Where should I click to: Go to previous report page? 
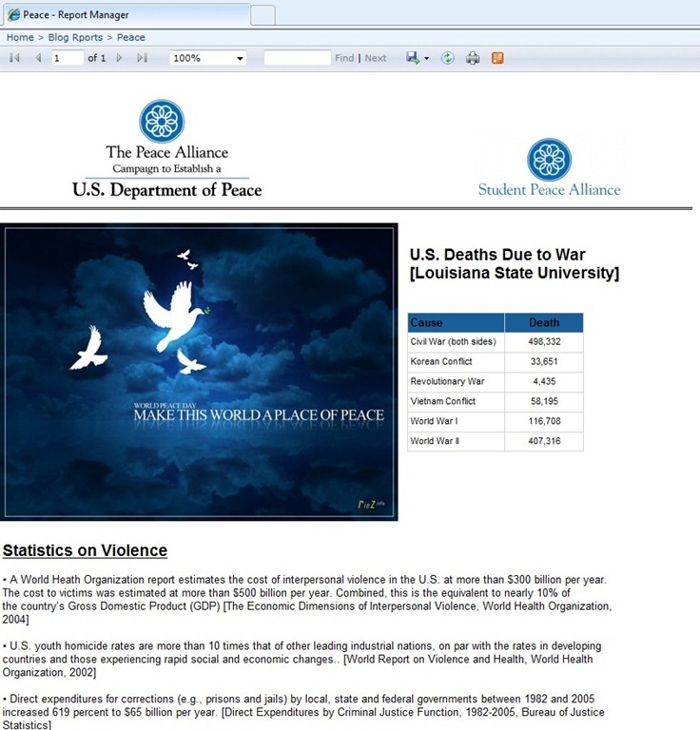click(38, 58)
